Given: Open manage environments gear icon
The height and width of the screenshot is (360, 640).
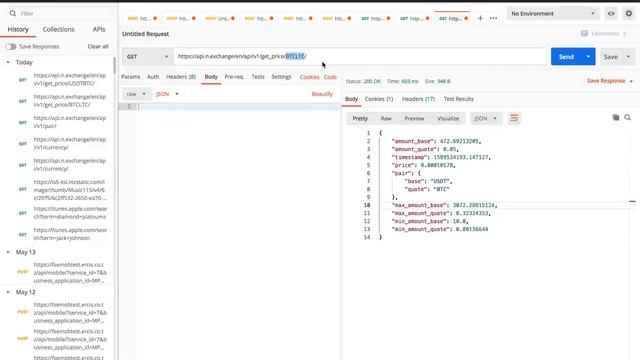Looking at the screenshot, I should [629, 13].
